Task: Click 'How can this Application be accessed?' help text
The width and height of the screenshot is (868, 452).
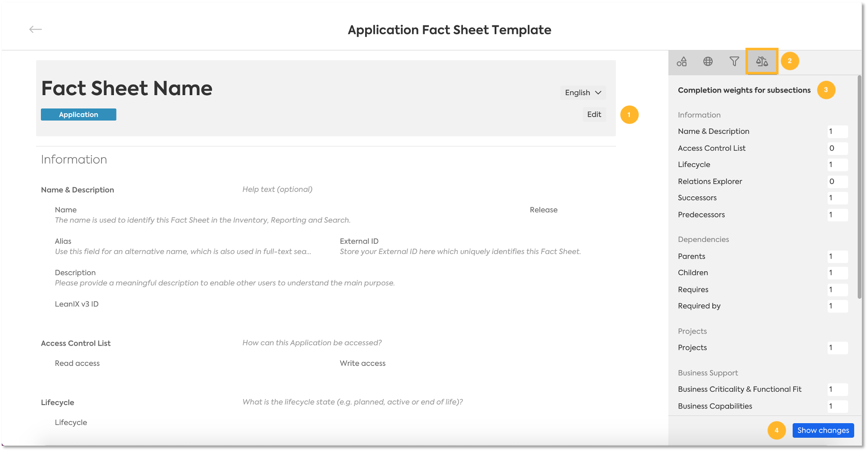Action: coord(312,343)
